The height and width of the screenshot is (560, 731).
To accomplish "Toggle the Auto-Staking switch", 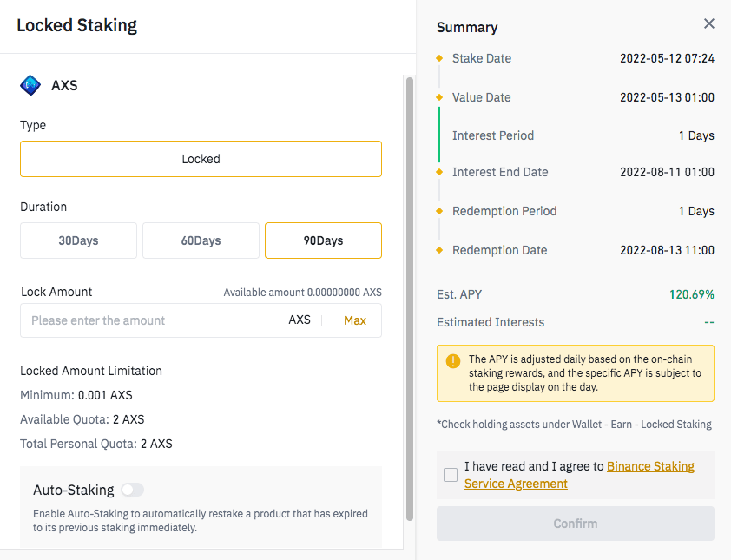I will click(133, 490).
